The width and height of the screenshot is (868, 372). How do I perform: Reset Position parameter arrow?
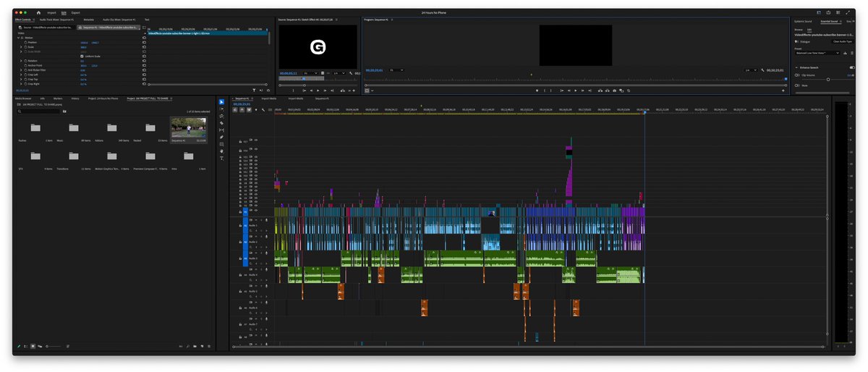144,43
